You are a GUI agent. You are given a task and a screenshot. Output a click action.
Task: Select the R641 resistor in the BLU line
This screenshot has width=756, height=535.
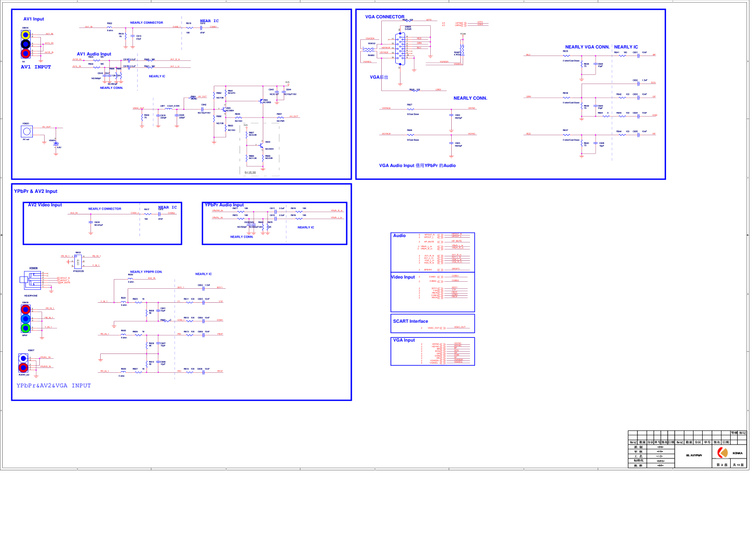pos(622,55)
